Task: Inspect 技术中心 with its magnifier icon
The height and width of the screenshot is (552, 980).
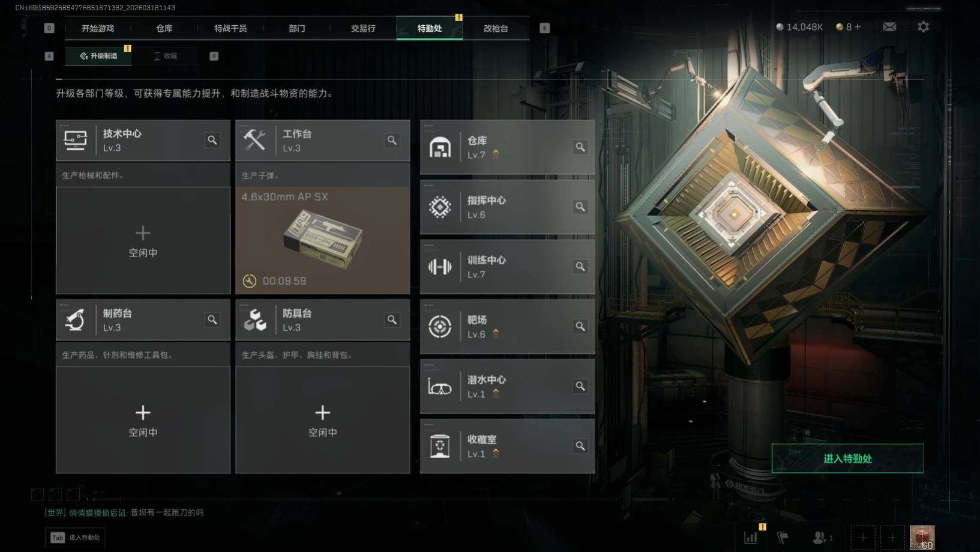Action: (212, 140)
